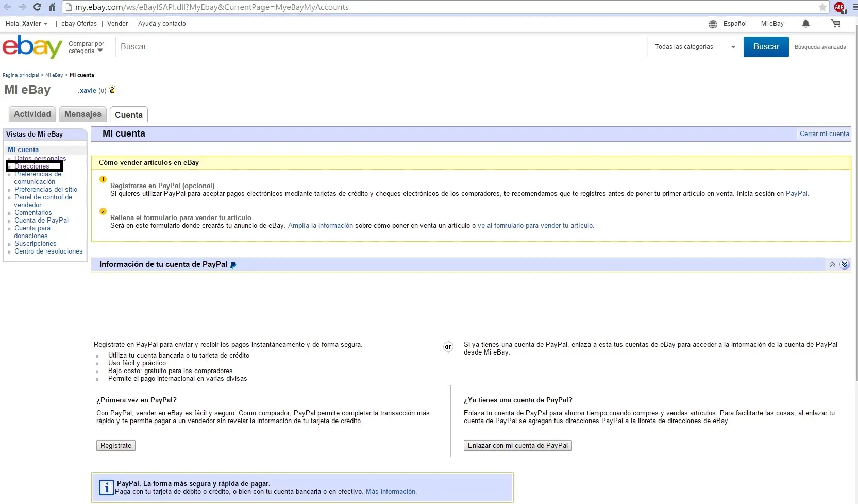
Task: Open ve al formulario para vender link
Action: coord(536,225)
